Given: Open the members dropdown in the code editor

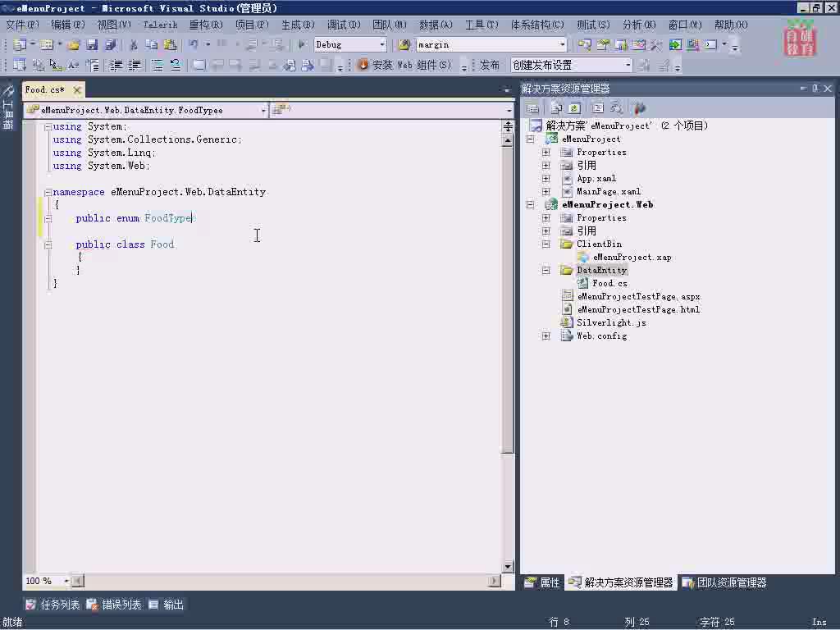Looking at the screenshot, I should point(509,111).
